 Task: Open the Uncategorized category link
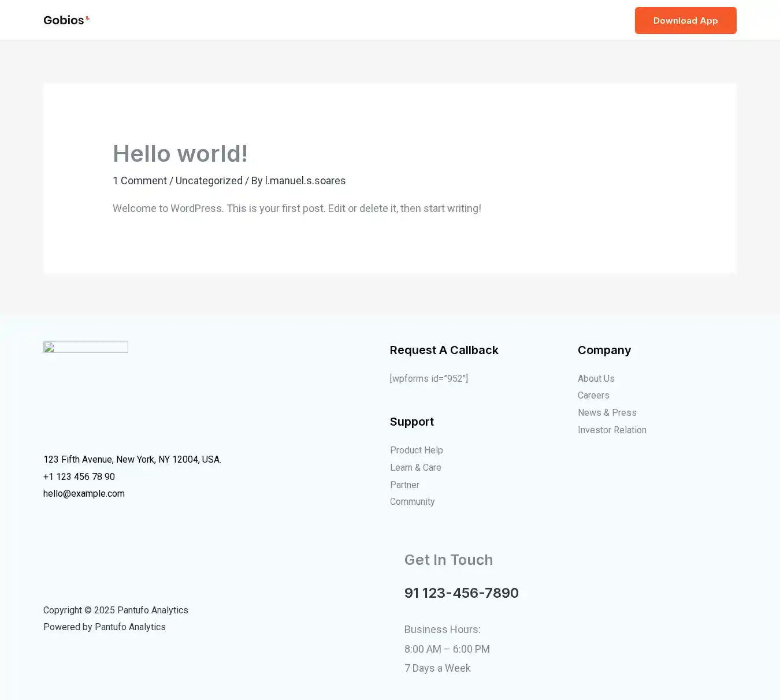click(209, 181)
